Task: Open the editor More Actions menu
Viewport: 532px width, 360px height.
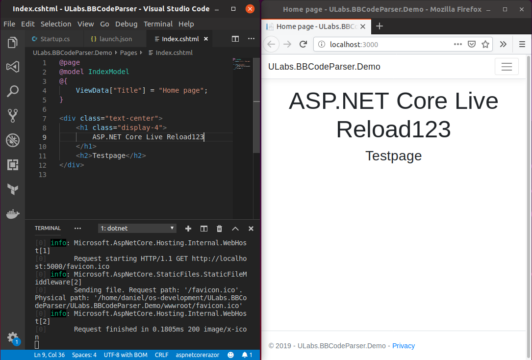Action: 251,39
